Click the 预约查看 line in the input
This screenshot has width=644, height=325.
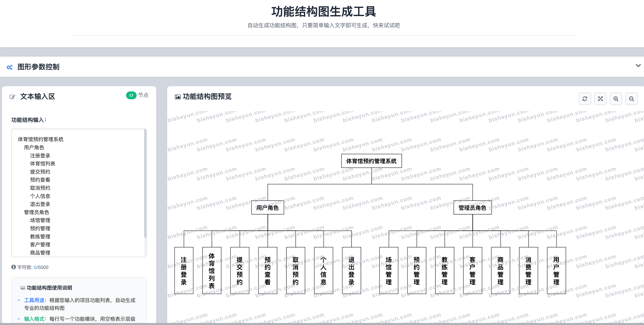point(40,180)
